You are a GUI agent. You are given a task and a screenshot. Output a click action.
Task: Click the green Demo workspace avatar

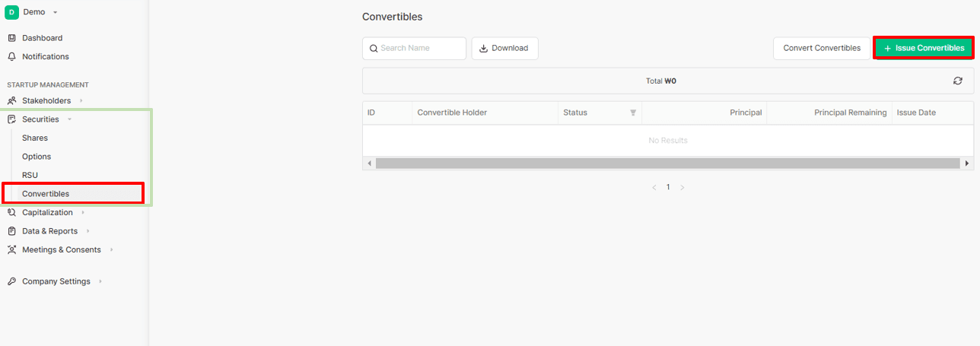(x=11, y=11)
